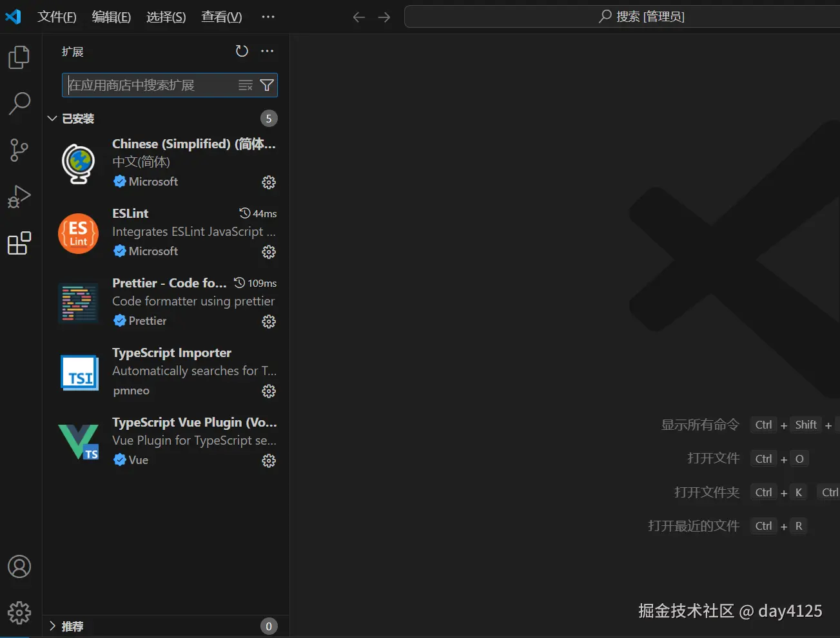Open the Chinese (Simplified) extension title
840x638 pixels.
click(194, 144)
